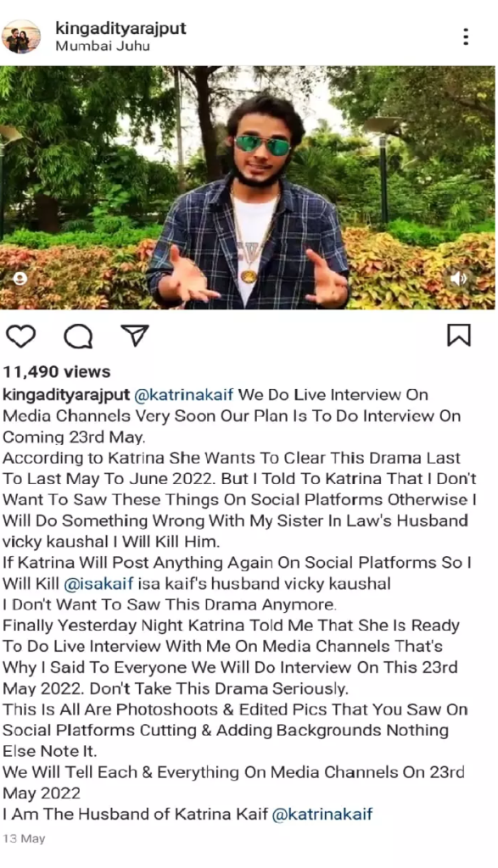Open the @isakaif mention link
The width and height of the screenshot is (498, 868).
tap(98, 584)
